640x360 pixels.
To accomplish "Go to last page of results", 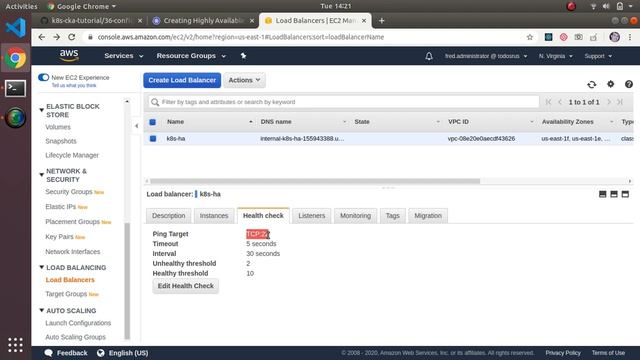I will point(620,102).
